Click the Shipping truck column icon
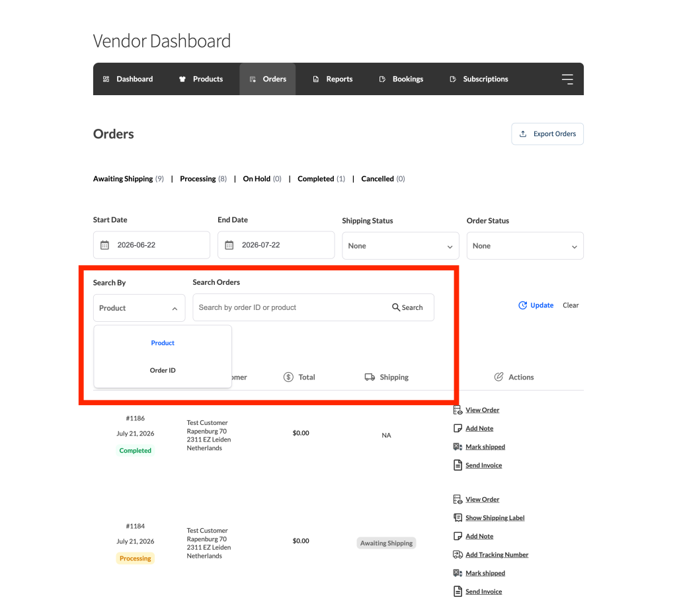 pos(370,377)
